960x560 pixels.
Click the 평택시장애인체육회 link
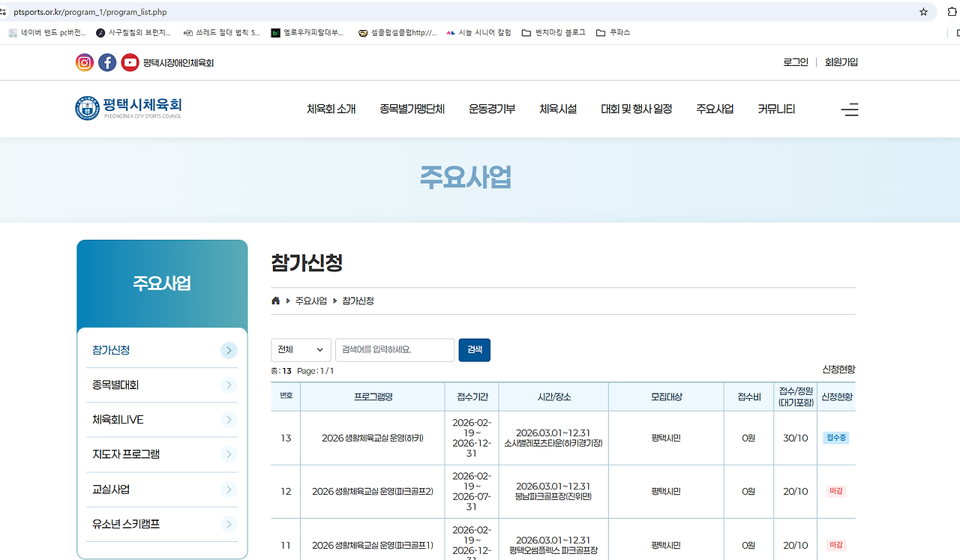coord(178,63)
